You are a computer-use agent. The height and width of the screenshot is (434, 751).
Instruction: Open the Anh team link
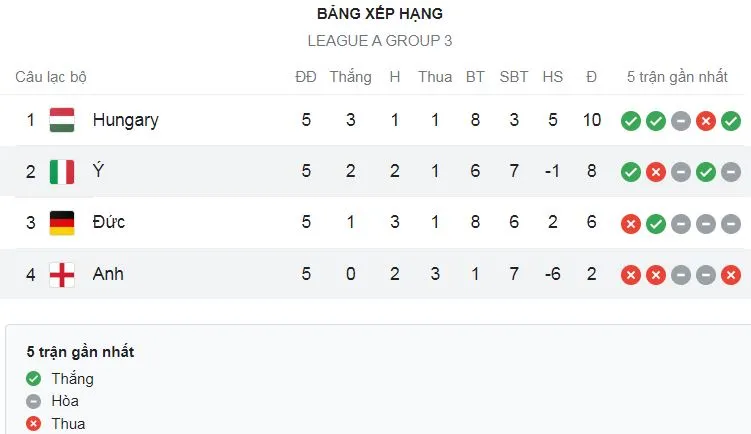(x=108, y=273)
